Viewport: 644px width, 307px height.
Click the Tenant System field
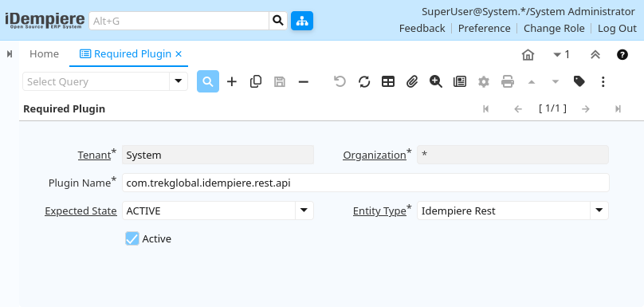coord(218,155)
